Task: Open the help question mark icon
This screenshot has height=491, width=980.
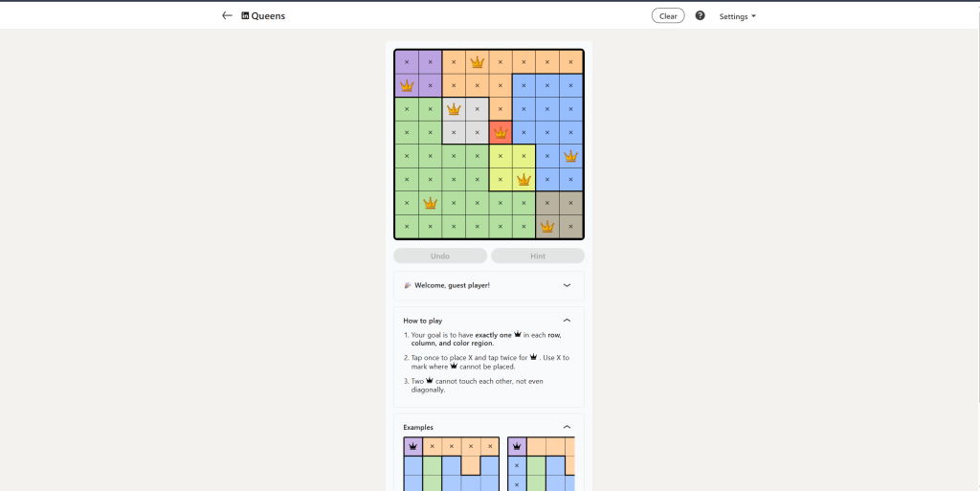Action: click(700, 15)
